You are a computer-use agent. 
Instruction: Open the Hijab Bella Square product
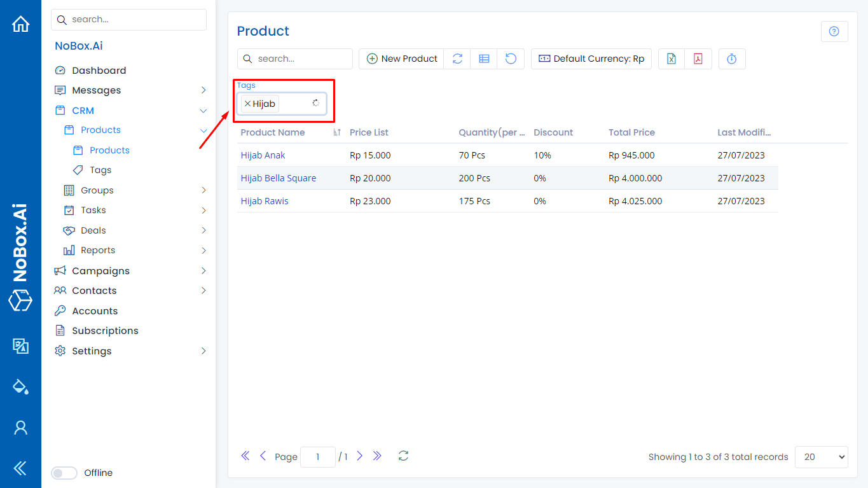point(278,178)
